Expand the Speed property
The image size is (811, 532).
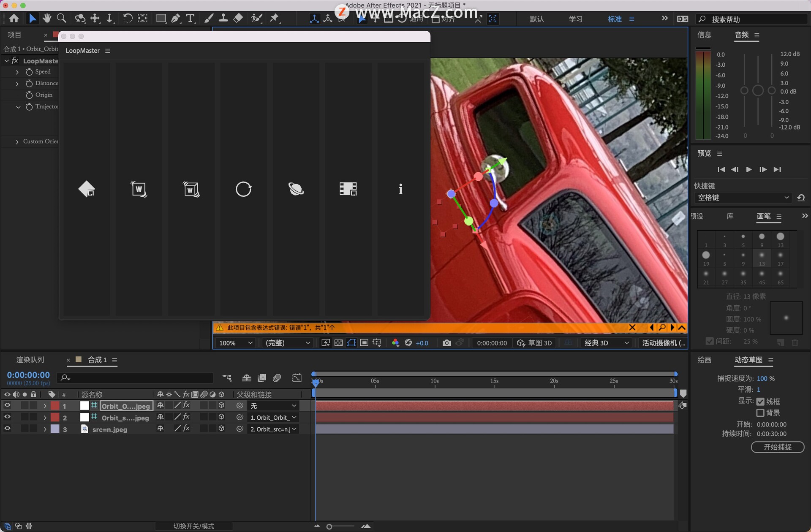(17, 72)
